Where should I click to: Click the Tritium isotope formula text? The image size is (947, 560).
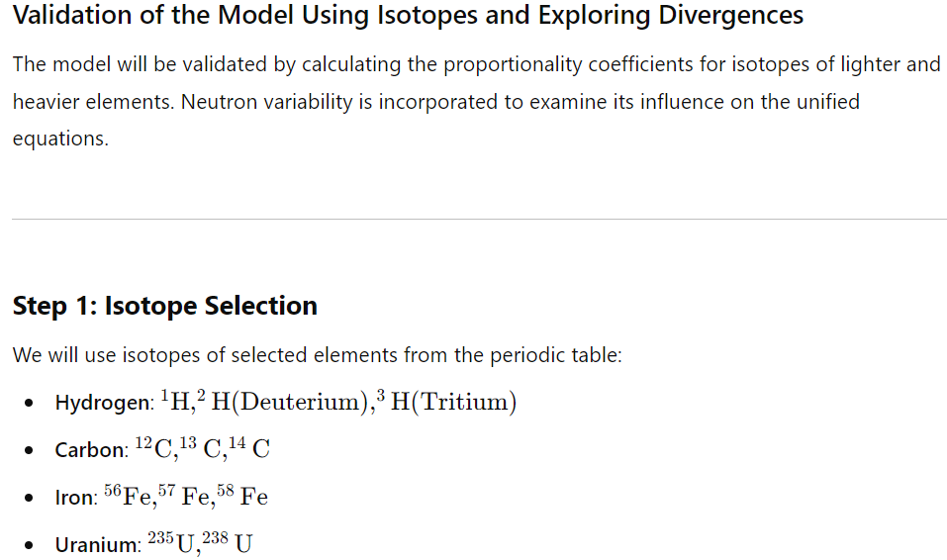[x=446, y=401]
